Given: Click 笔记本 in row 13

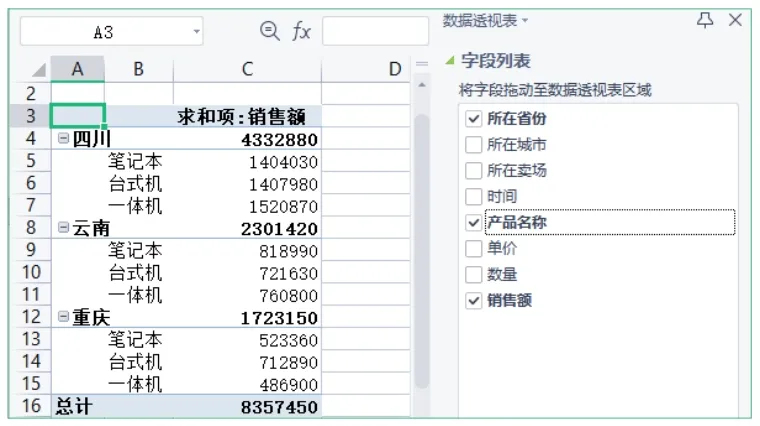Looking at the screenshot, I should click(x=135, y=340).
